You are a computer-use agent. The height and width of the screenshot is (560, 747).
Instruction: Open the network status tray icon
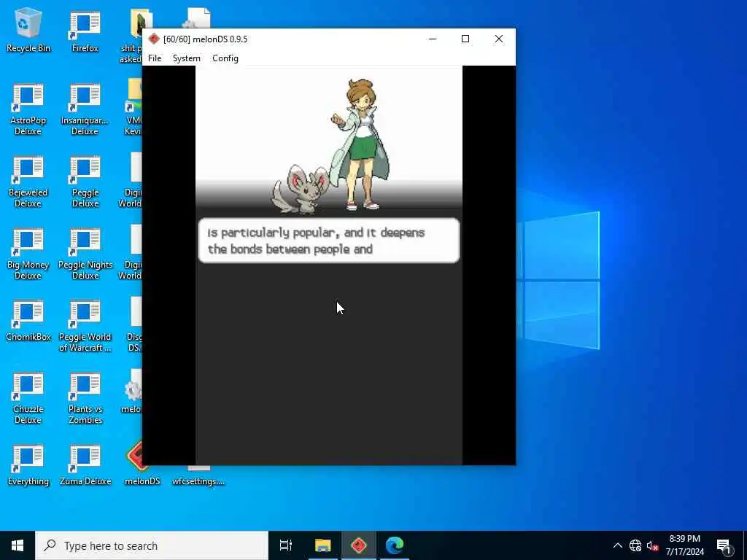tap(635, 545)
